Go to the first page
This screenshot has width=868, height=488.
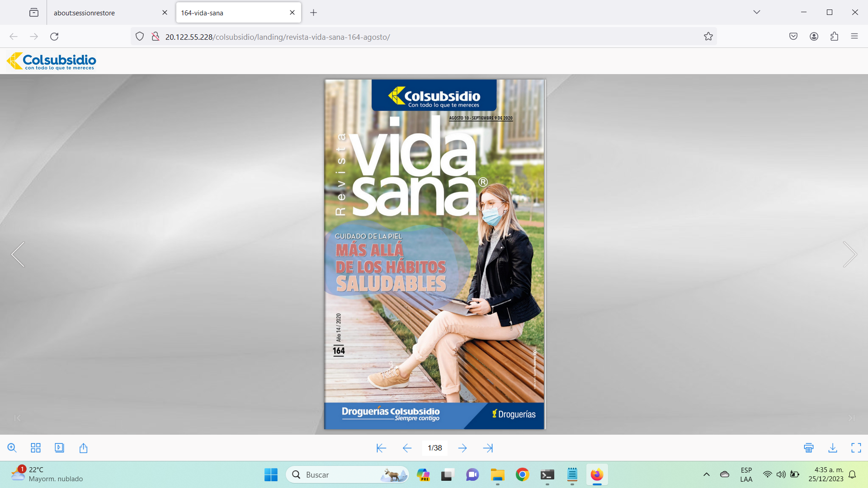pos(381,448)
